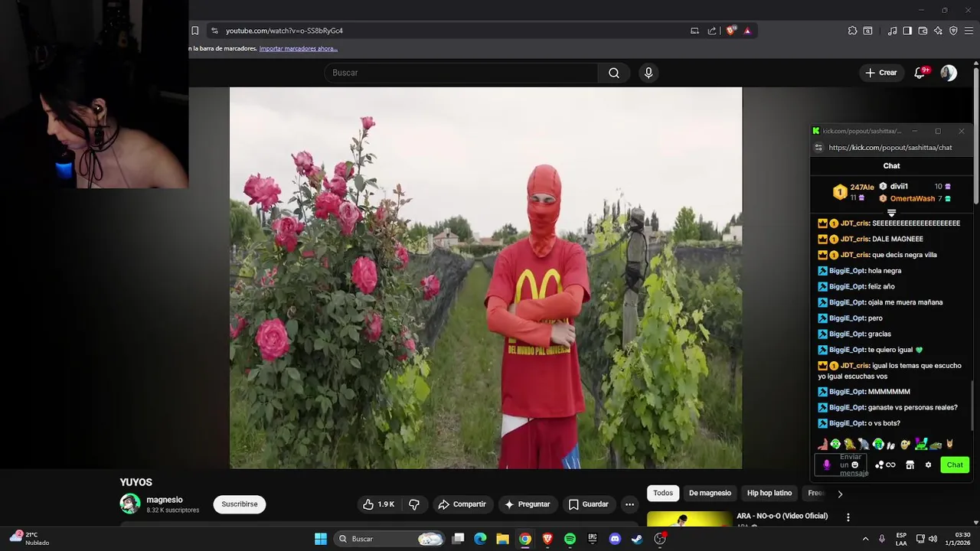Open Kick chat settings gear
Screen dimensions: 980x551
[928, 465]
